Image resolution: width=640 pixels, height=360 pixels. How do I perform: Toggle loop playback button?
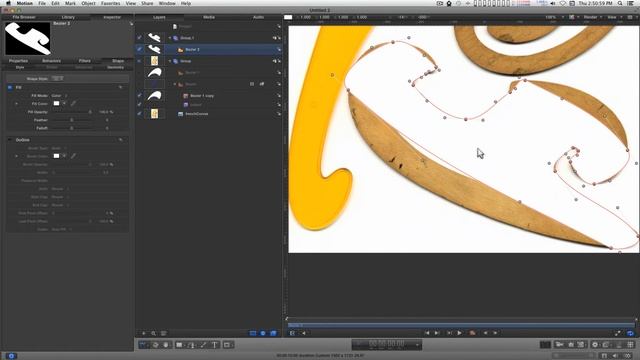pos(630,333)
